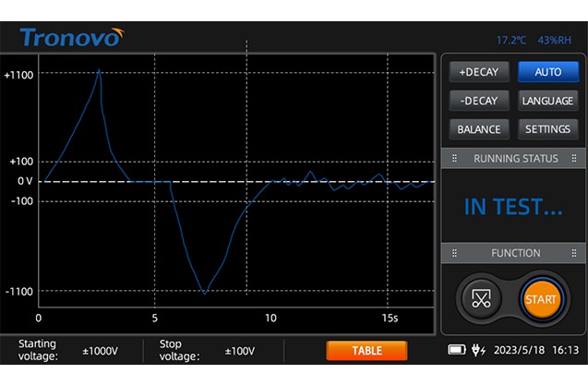Click the positive peak on the waveform

[99, 70]
